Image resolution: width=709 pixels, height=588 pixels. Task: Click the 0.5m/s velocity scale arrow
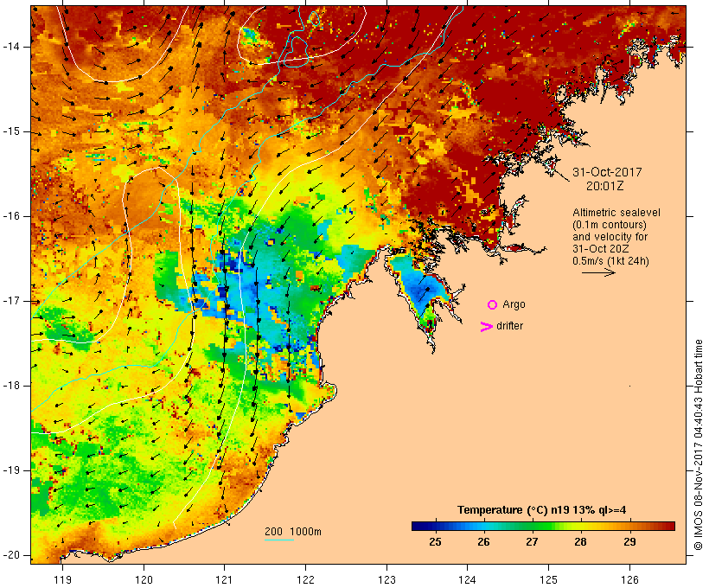point(598,272)
